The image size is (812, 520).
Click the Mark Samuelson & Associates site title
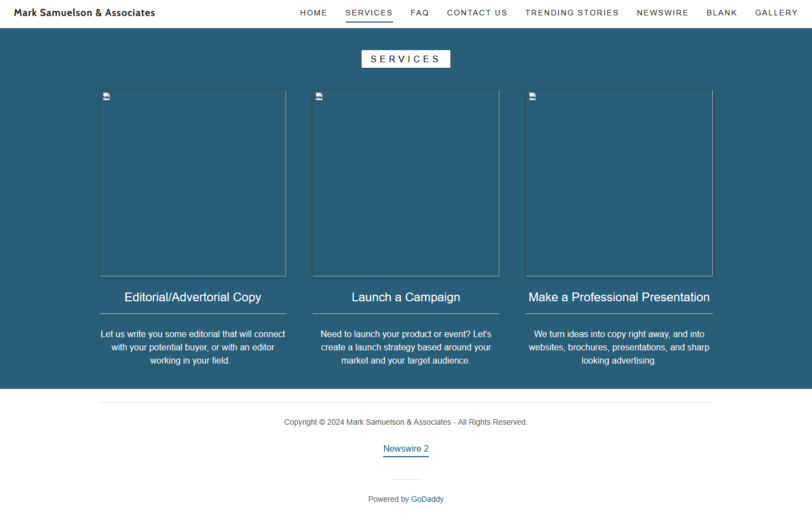point(84,13)
